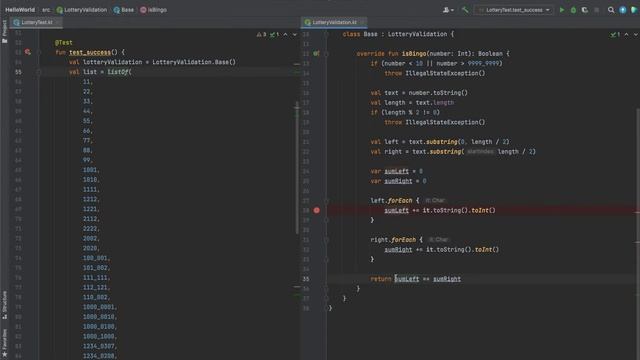Image resolution: width=640 pixels, height=360 pixels.
Task: Click list value 1234_0307 in test list
Action: (x=99, y=346)
